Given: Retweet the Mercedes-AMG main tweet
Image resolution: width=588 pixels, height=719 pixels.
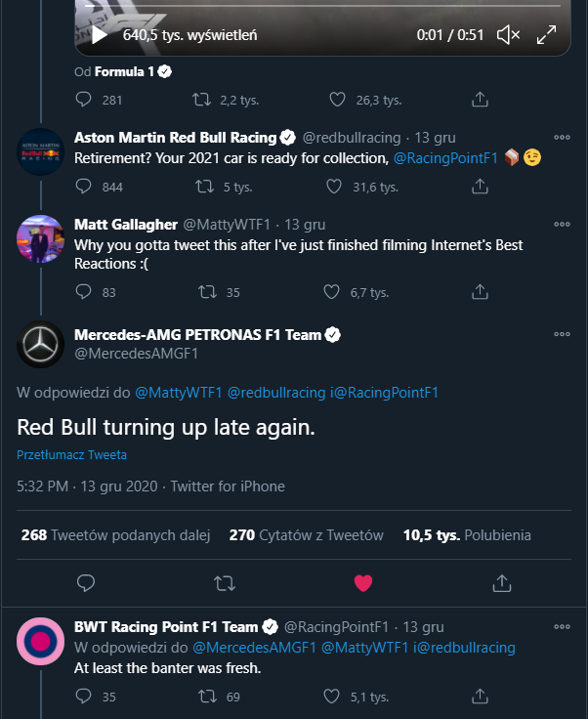Looking at the screenshot, I should click(x=224, y=583).
